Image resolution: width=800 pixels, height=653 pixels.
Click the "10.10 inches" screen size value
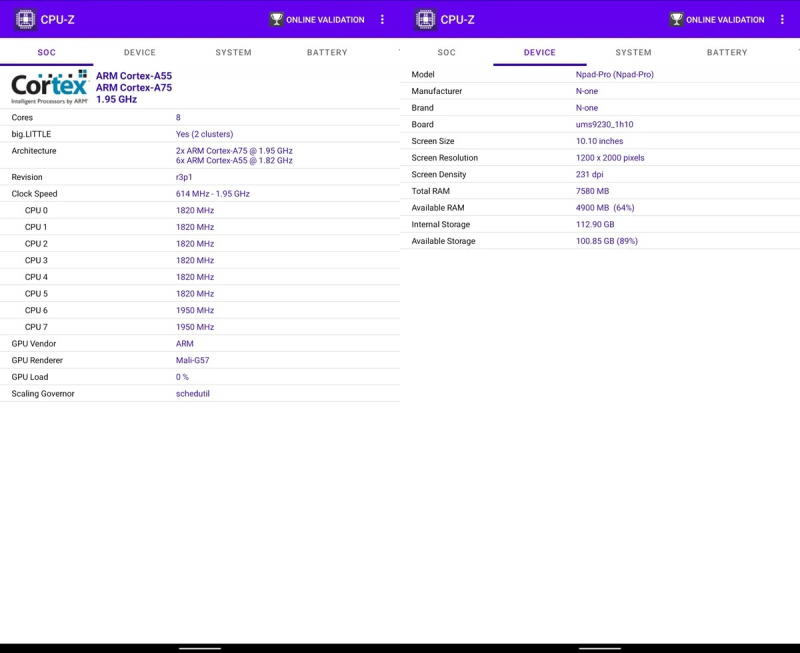tap(599, 141)
